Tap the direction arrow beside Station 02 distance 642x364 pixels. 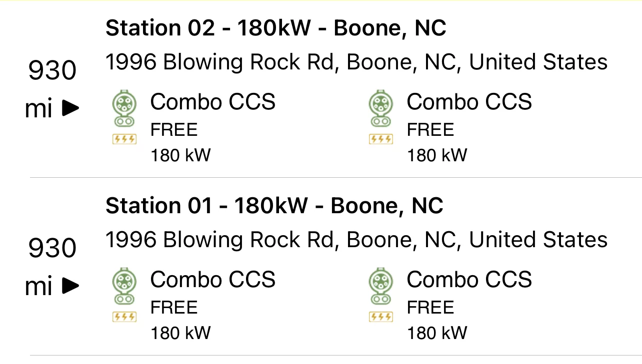coord(70,108)
